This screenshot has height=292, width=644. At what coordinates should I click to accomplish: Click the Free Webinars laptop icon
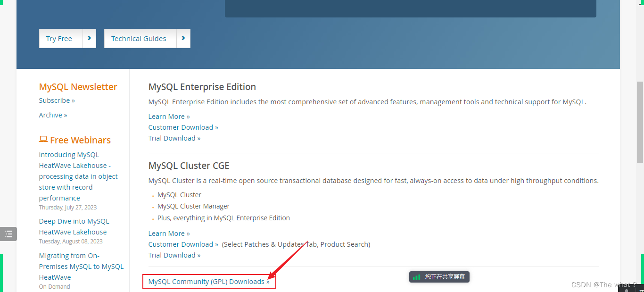click(x=43, y=140)
